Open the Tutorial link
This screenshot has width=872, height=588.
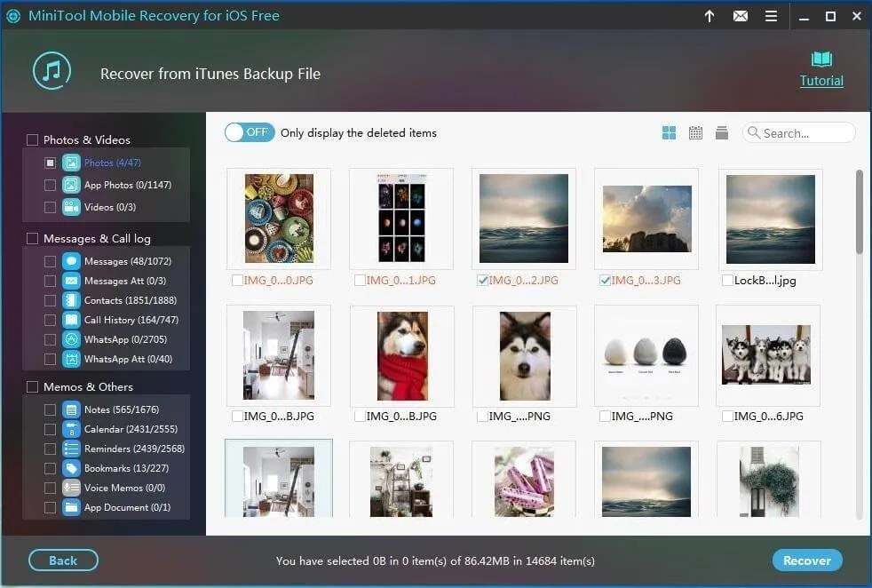pos(821,81)
